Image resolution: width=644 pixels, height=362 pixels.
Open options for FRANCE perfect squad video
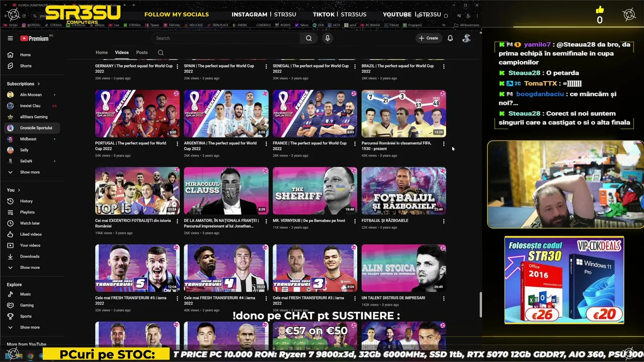355,144
